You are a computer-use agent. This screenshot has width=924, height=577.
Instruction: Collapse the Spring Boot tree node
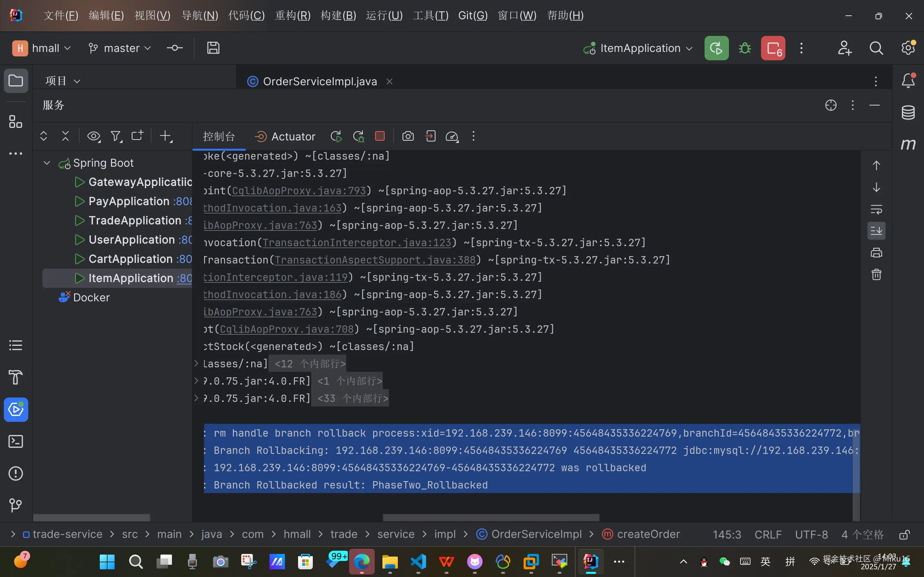(x=47, y=163)
